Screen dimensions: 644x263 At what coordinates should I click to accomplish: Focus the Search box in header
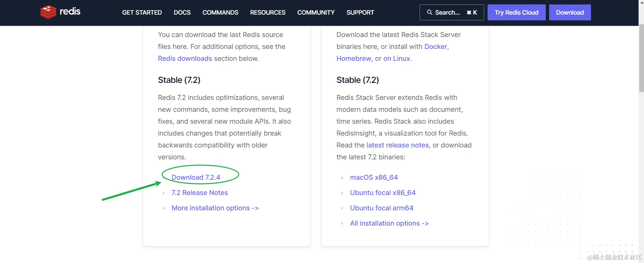[x=452, y=12]
